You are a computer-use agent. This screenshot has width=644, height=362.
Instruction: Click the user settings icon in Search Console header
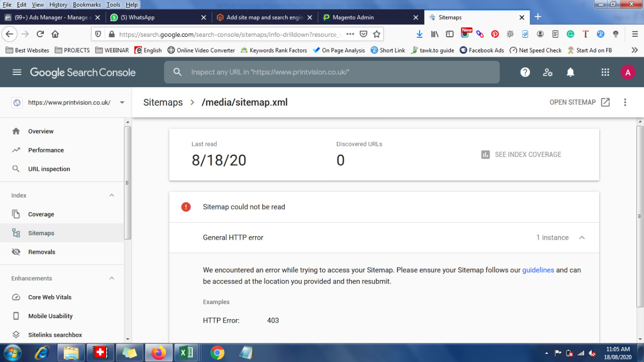point(547,72)
